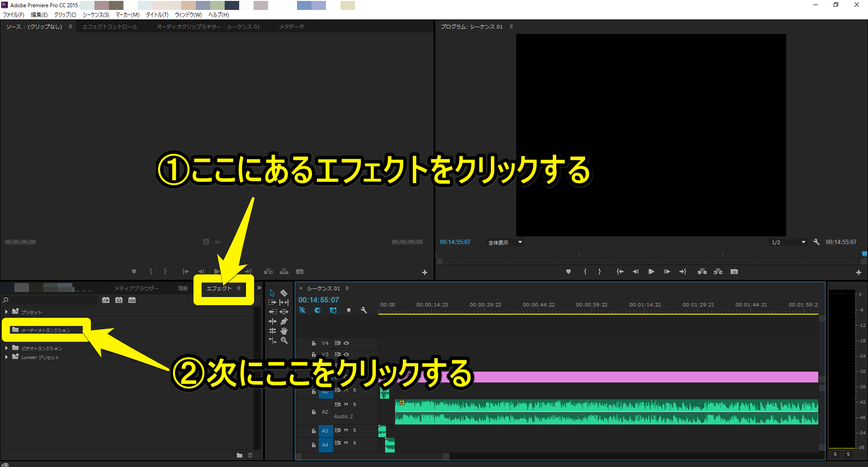Open the シーケンス(S) menu

tap(96, 14)
